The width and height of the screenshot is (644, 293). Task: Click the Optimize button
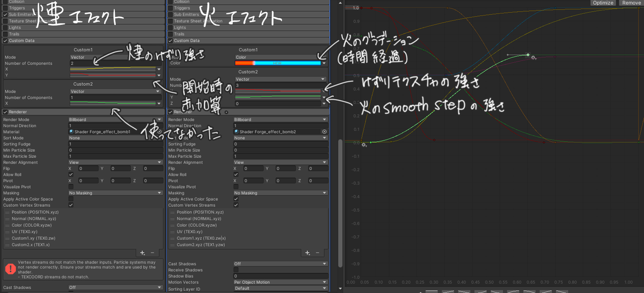pos(603,3)
